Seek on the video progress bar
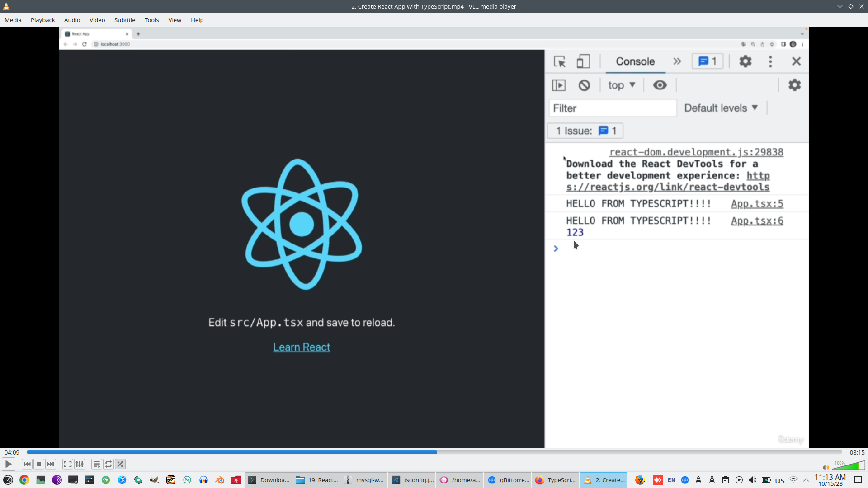Viewport: 868px width, 488px height. click(434, 452)
